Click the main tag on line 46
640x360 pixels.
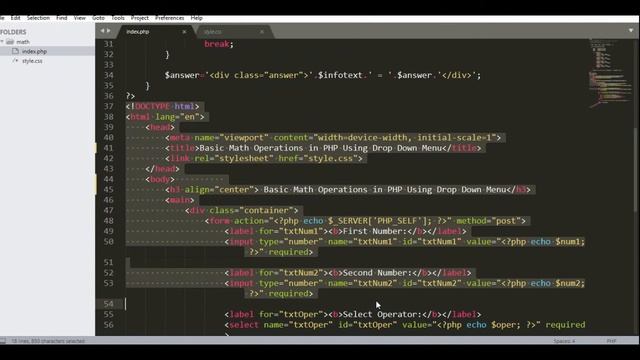click(x=180, y=200)
